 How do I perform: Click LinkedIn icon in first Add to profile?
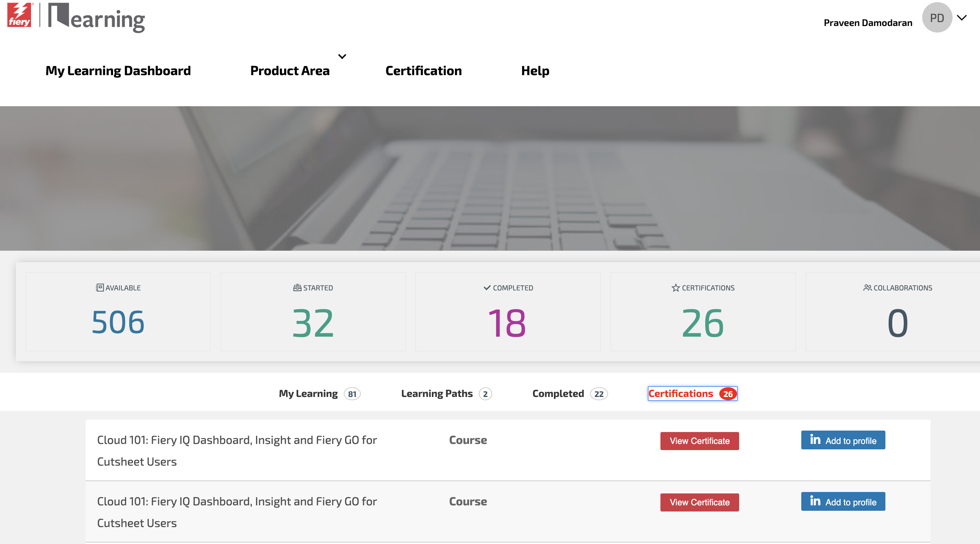coord(815,440)
